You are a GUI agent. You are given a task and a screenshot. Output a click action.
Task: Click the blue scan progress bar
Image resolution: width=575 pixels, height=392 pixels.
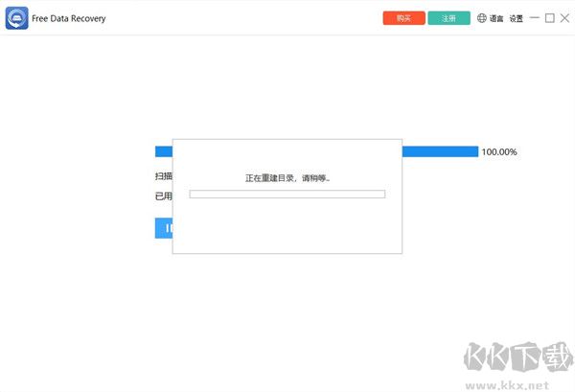(x=440, y=151)
